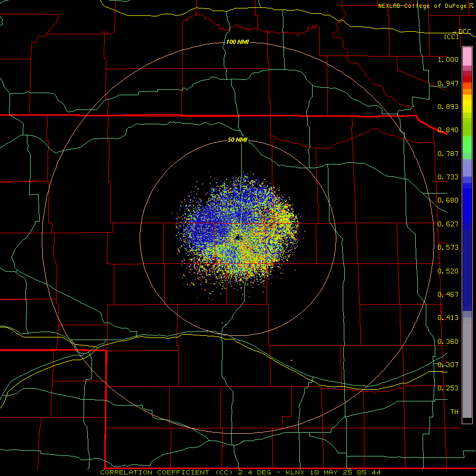The image size is (476, 476).
Task: Select the lavender color bar segment
Action: coord(467,168)
